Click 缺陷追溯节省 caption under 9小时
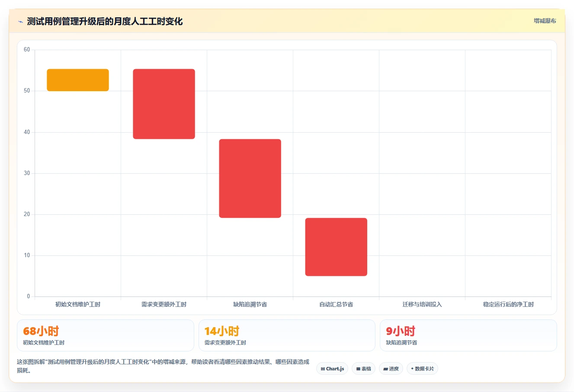 (x=401, y=343)
